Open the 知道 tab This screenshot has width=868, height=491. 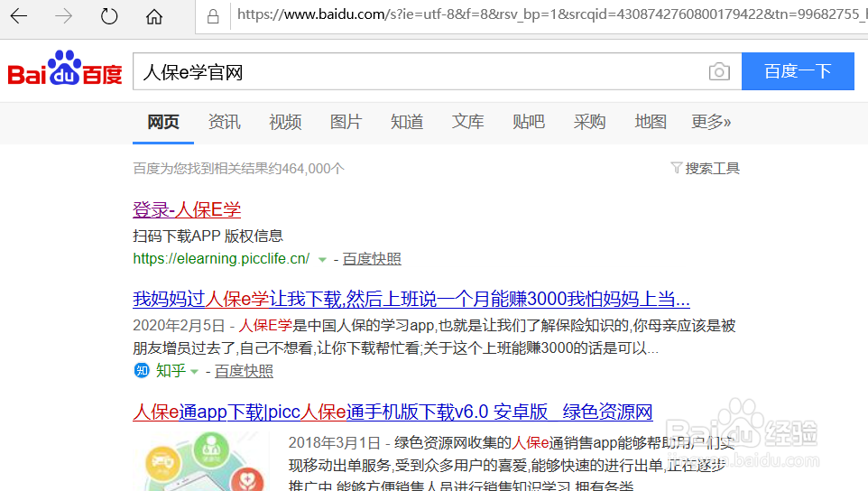pyautogui.click(x=407, y=122)
